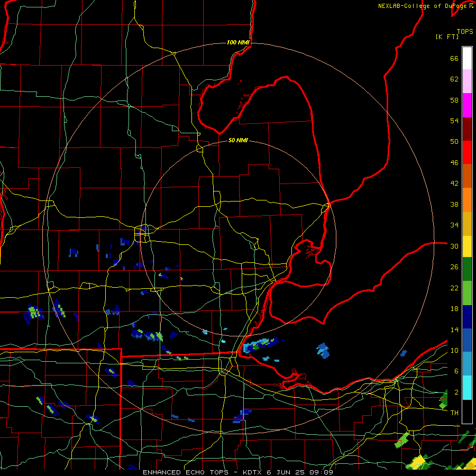Click the cyan legend color band
476x476 pixels.
tap(467, 388)
